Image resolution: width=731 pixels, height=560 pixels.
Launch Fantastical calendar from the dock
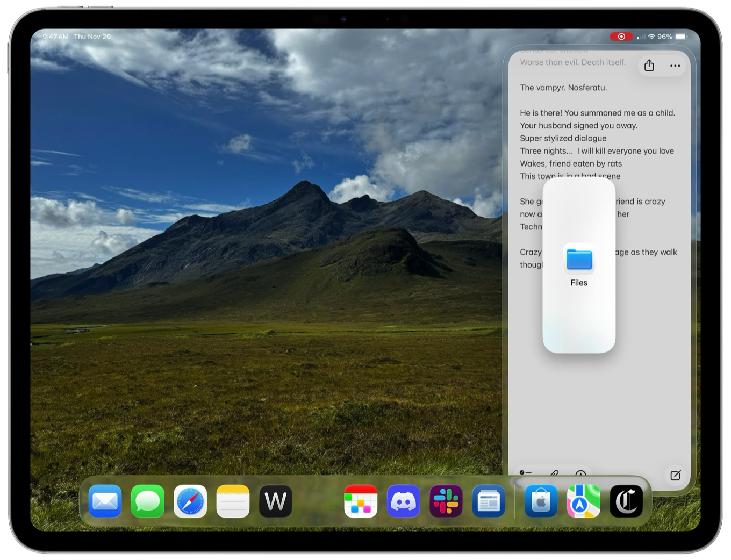[361, 501]
